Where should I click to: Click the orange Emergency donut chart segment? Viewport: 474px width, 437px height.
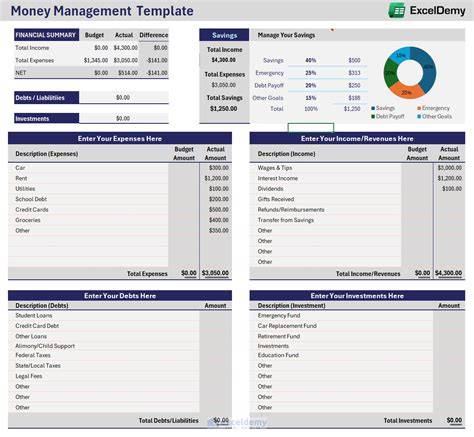click(x=406, y=91)
